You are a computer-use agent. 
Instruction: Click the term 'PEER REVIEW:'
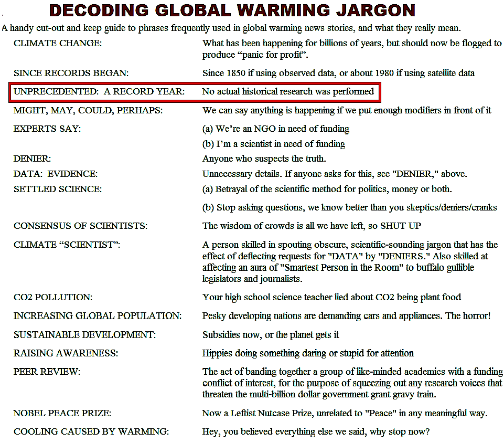[x=47, y=372]
